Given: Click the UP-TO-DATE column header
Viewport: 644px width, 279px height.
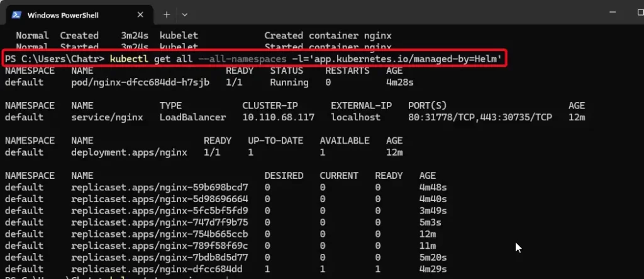Looking at the screenshot, I should pos(275,140).
